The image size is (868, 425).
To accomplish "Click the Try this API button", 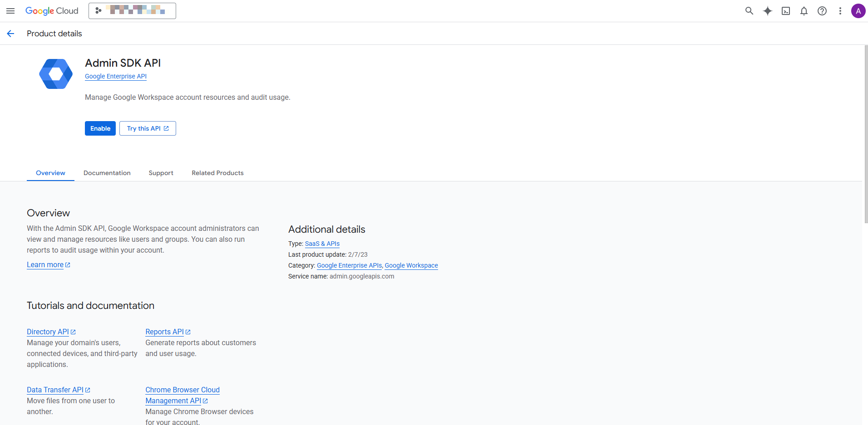I will [x=148, y=128].
